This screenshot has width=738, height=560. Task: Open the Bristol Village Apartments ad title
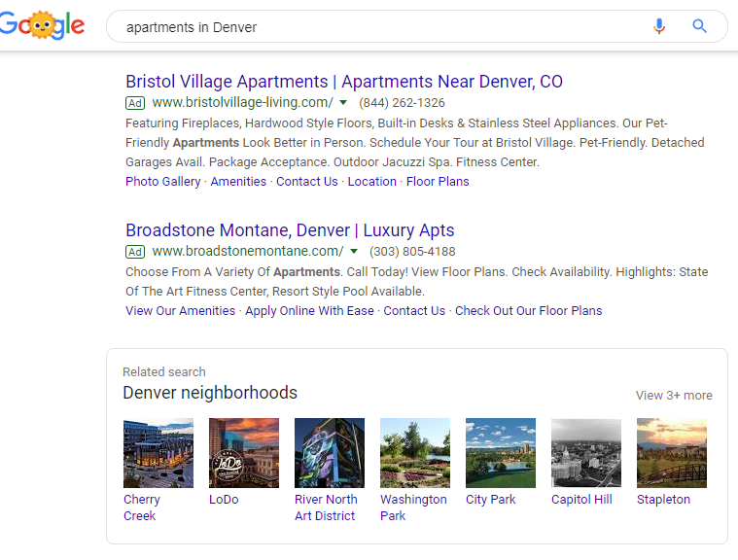[344, 82]
